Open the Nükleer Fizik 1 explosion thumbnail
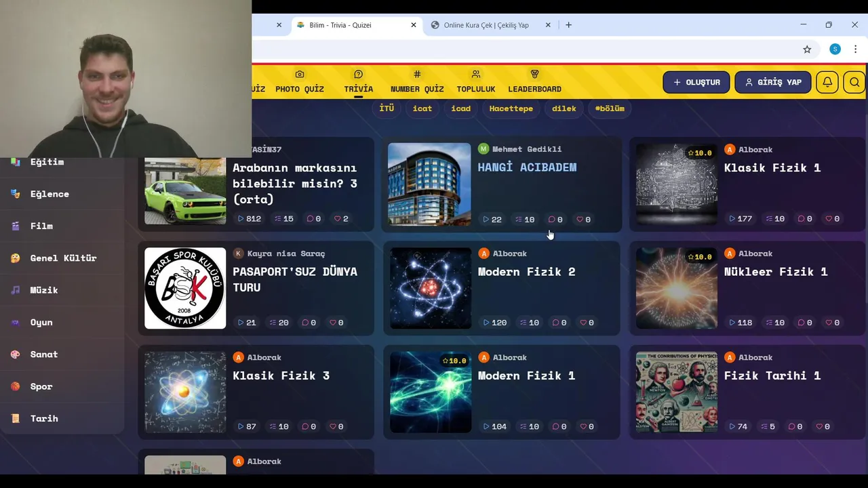 click(676, 288)
